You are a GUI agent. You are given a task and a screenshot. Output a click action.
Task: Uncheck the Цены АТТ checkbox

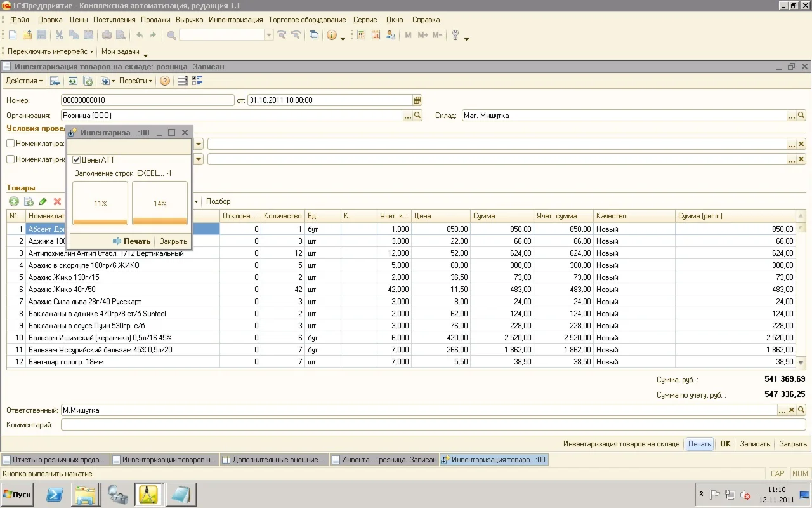(77, 160)
